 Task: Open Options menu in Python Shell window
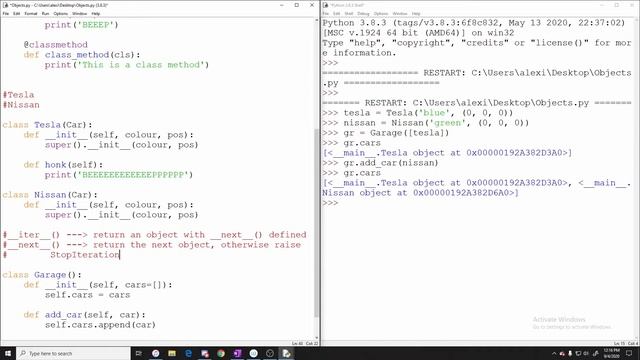click(x=381, y=13)
